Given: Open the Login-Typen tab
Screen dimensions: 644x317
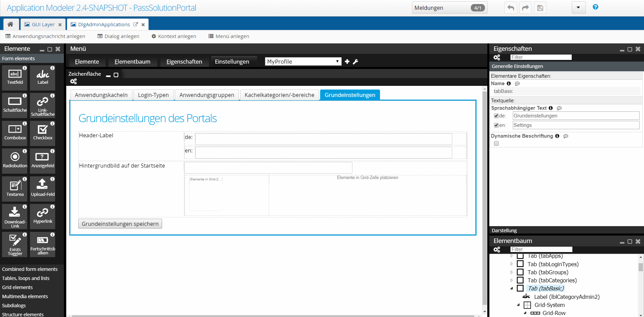Looking at the screenshot, I should tap(153, 95).
